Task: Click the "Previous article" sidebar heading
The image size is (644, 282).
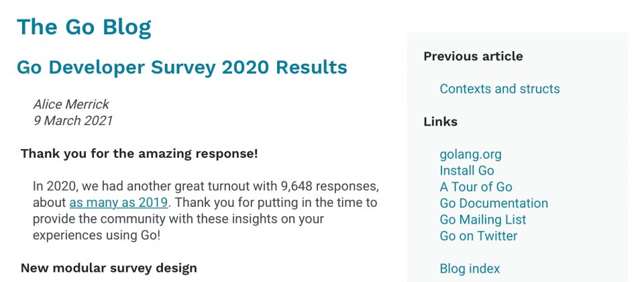Action: 473,56
